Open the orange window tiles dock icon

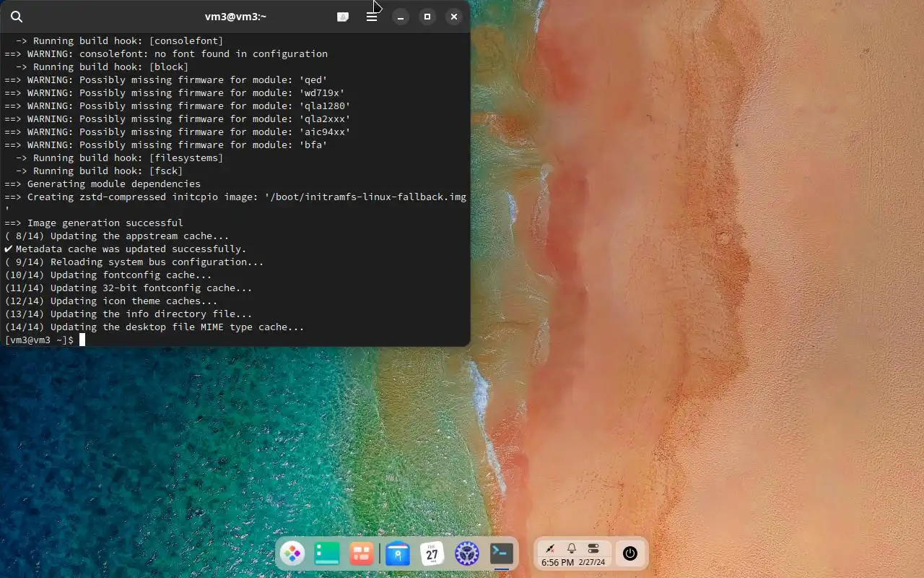(x=362, y=554)
